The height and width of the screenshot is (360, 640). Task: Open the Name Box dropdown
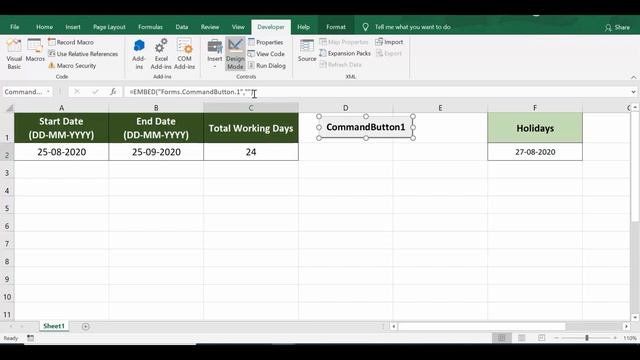pos(48,92)
